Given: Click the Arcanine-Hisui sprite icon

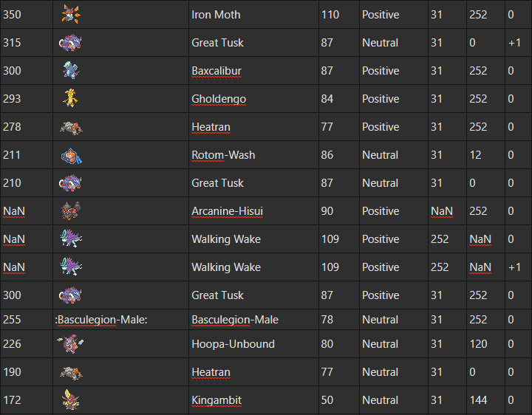Looking at the screenshot, I should coord(71,211).
